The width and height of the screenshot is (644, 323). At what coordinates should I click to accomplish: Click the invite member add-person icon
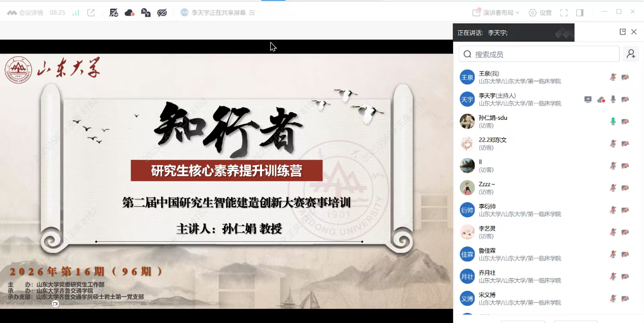631,54
